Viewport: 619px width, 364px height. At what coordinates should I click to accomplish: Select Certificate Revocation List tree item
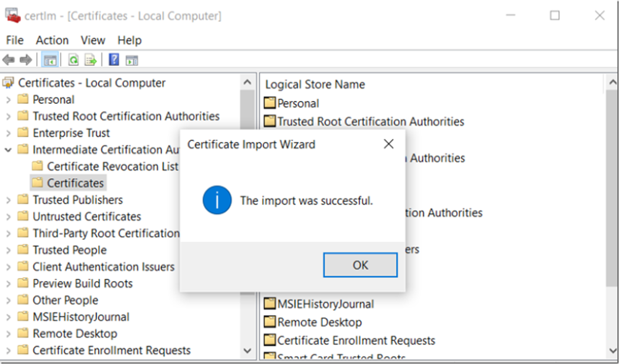point(112,166)
